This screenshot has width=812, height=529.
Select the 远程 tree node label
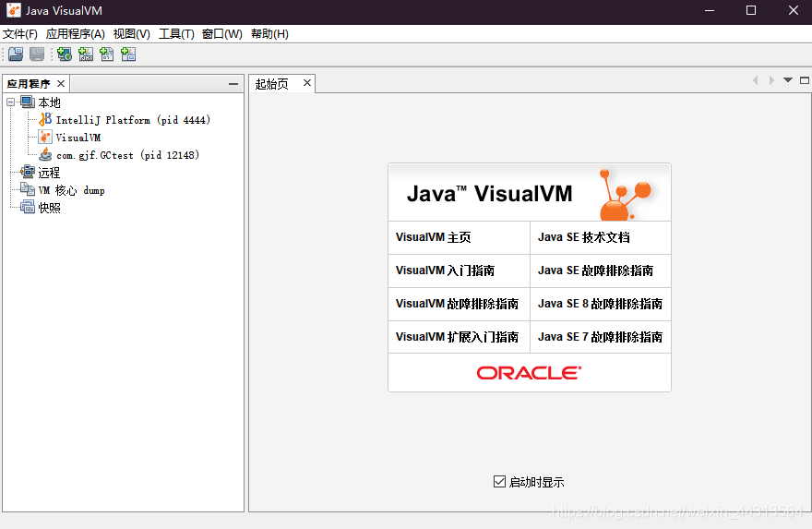click(49, 173)
